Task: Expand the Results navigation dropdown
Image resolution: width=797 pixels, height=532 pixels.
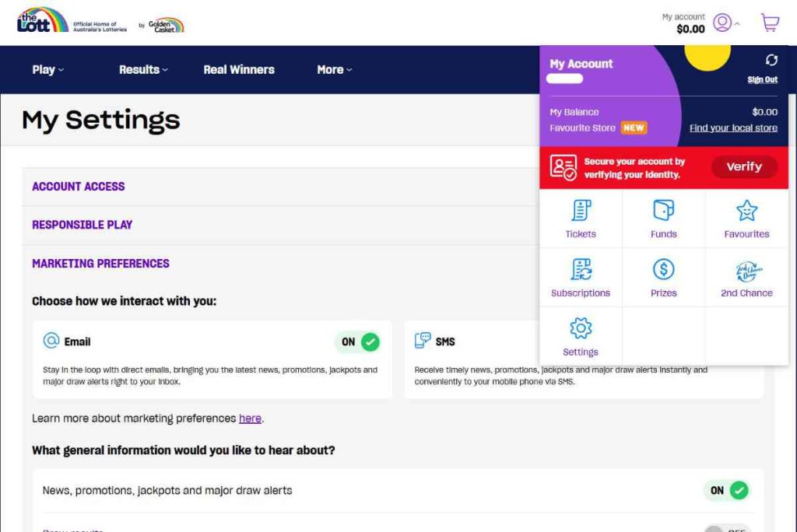Action: pyautogui.click(x=143, y=70)
